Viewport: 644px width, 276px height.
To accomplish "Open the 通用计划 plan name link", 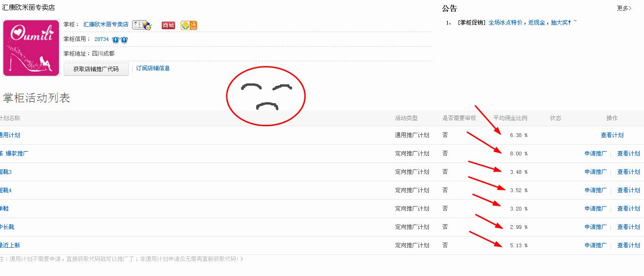I will pyautogui.click(x=10, y=135).
